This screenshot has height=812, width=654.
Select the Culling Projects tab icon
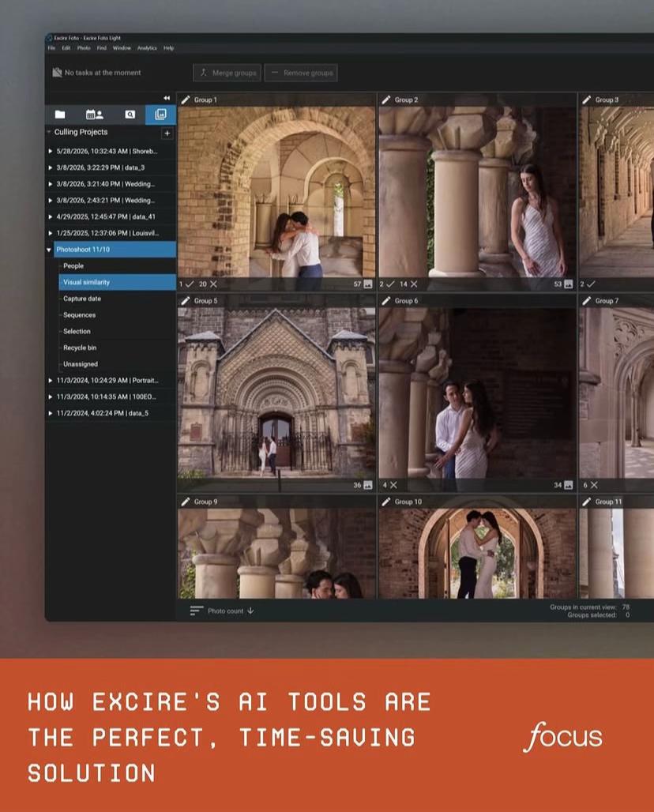click(160, 115)
